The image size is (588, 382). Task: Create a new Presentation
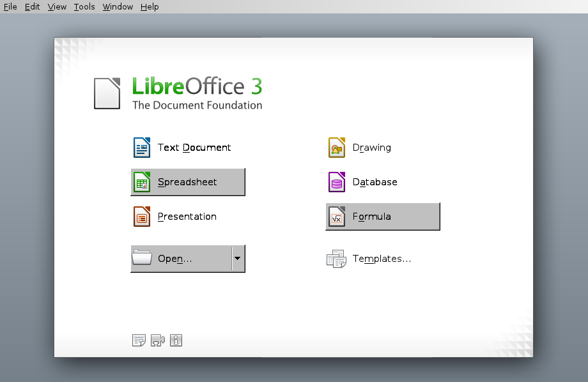(188, 217)
